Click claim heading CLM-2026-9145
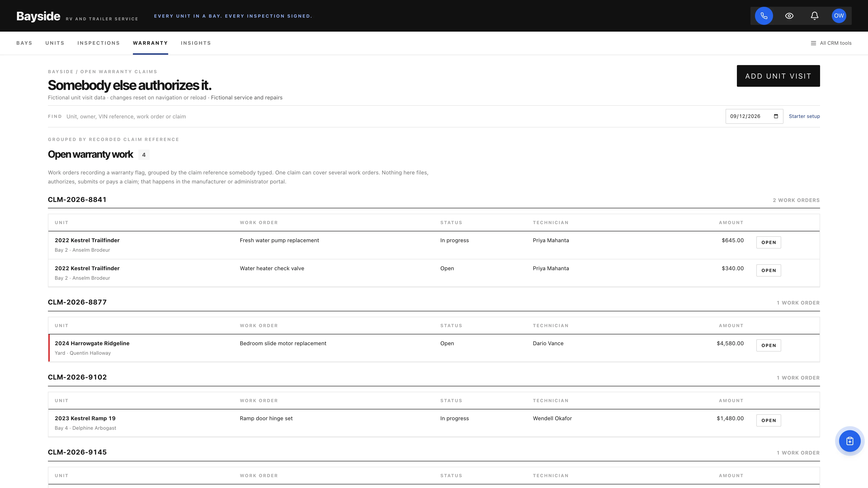The width and height of the screenshot is (868, 488). [x=77, y=452]
